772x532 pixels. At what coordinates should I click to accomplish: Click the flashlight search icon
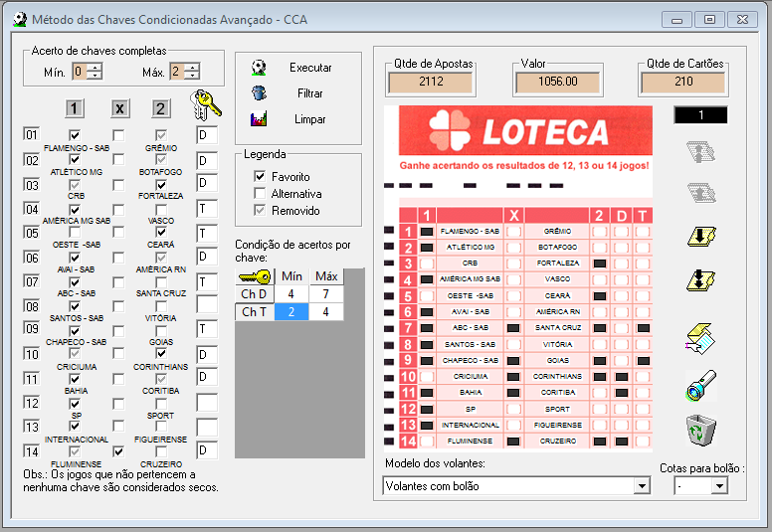point(701,386)
